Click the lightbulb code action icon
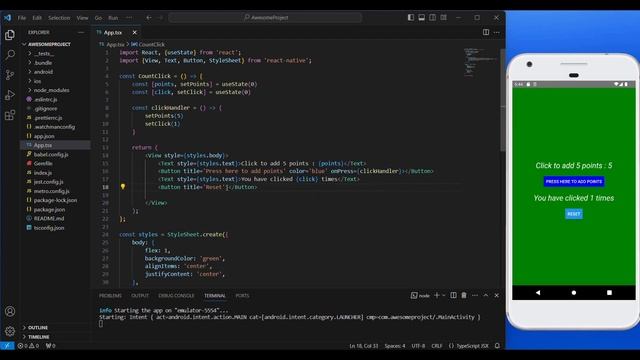Image resolution: width=640 pixels, height=360 pixels. tap(123, 187)
